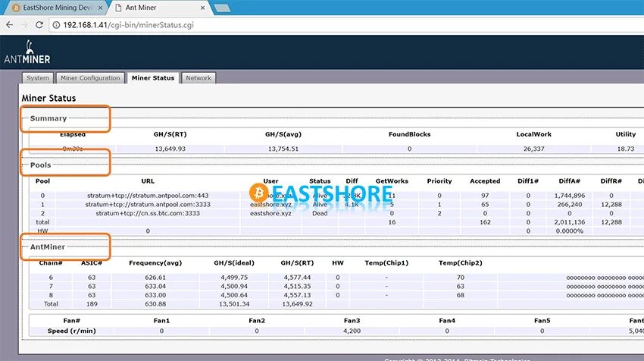Click chain 7 frequency 633.04
This screenshot has width=644, height=361.
(x=155, y=286)
